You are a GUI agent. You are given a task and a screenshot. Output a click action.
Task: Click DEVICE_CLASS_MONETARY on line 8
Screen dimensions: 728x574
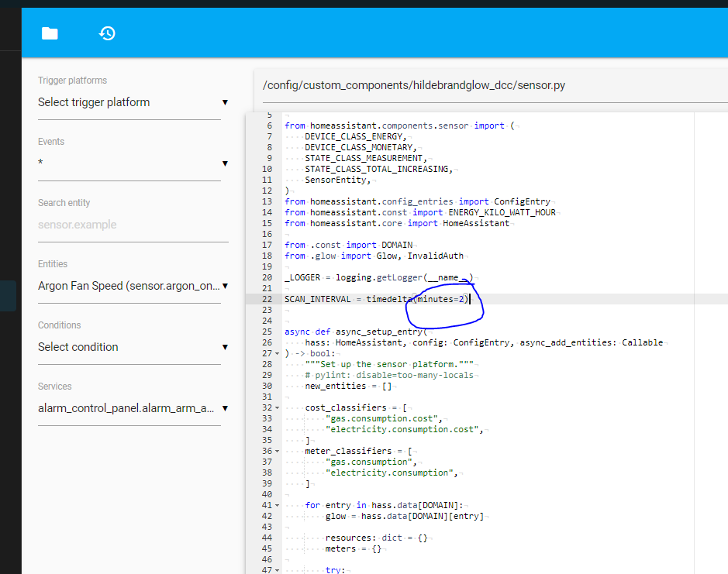(x=358, y=147)
